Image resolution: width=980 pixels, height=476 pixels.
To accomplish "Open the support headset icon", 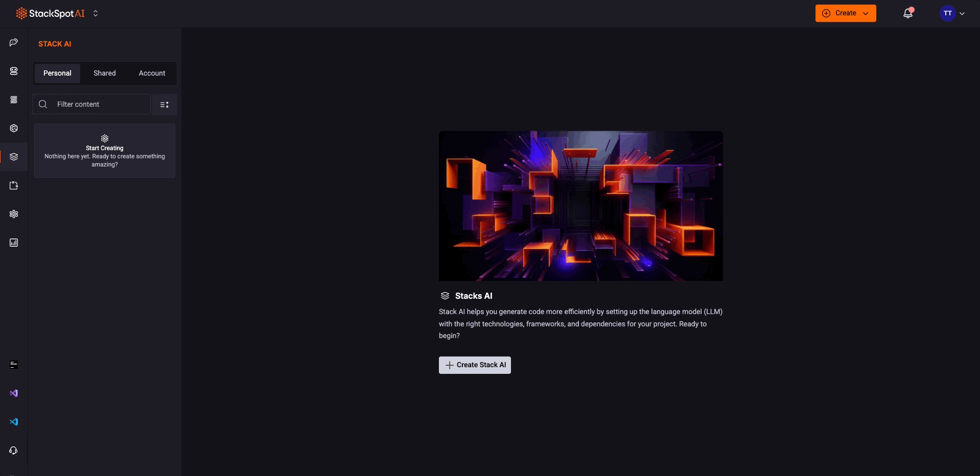I will pos(13,450).
